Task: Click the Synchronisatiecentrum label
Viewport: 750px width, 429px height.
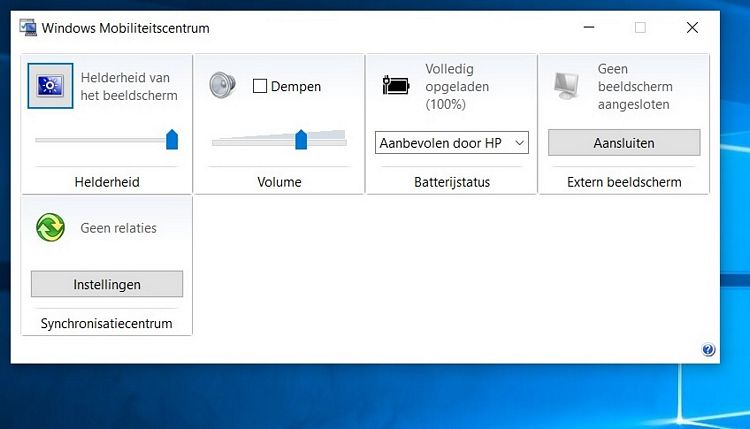Action: 107,324
